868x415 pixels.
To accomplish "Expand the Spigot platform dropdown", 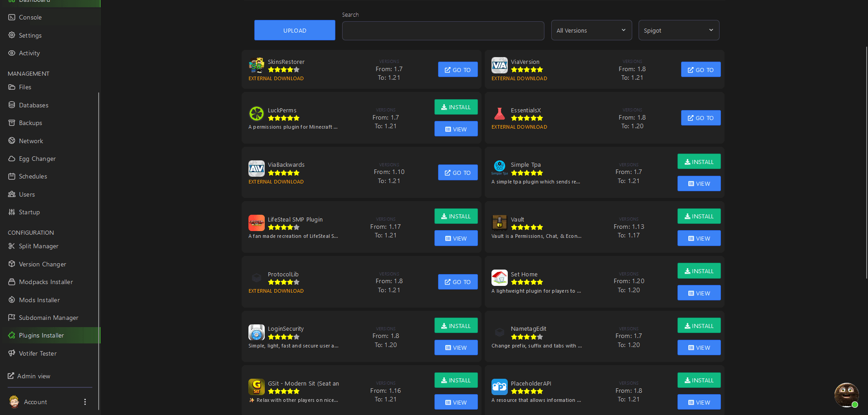I will (679, 30).
